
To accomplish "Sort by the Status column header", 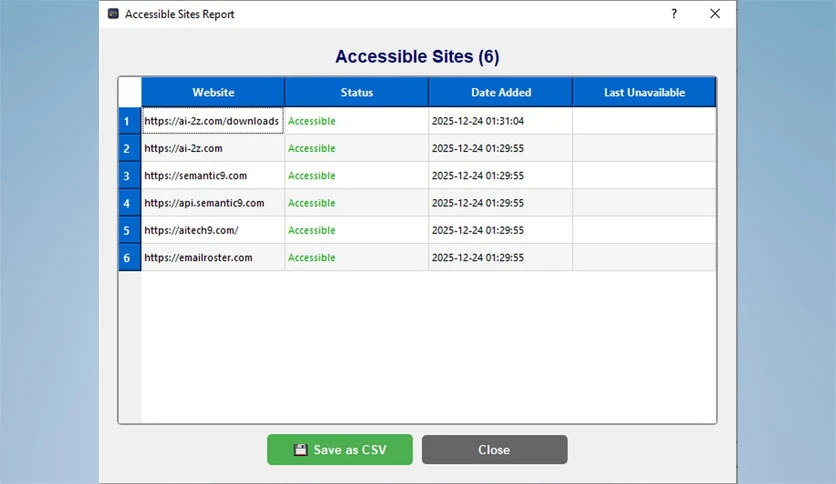I will 357,92.
